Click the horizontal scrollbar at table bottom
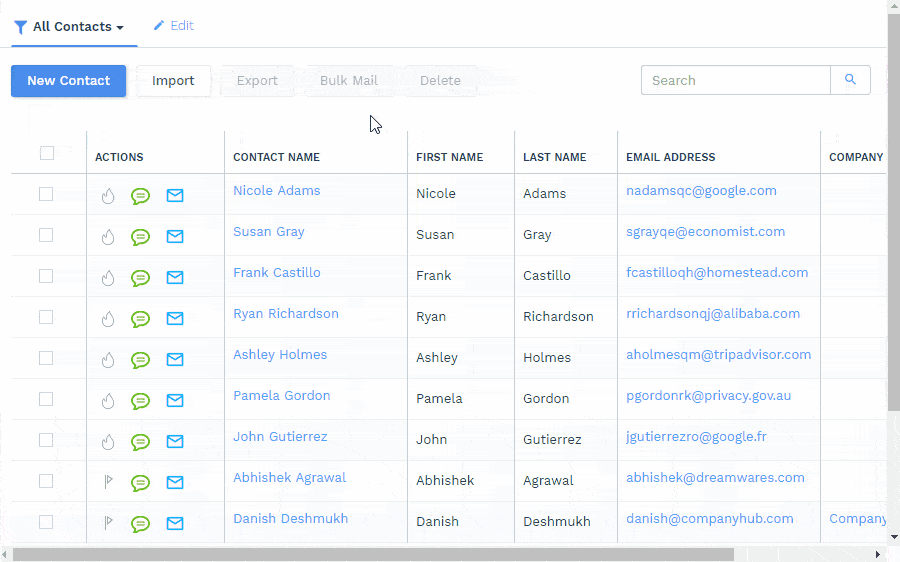900x562 pixels. [x=372, y=554]
